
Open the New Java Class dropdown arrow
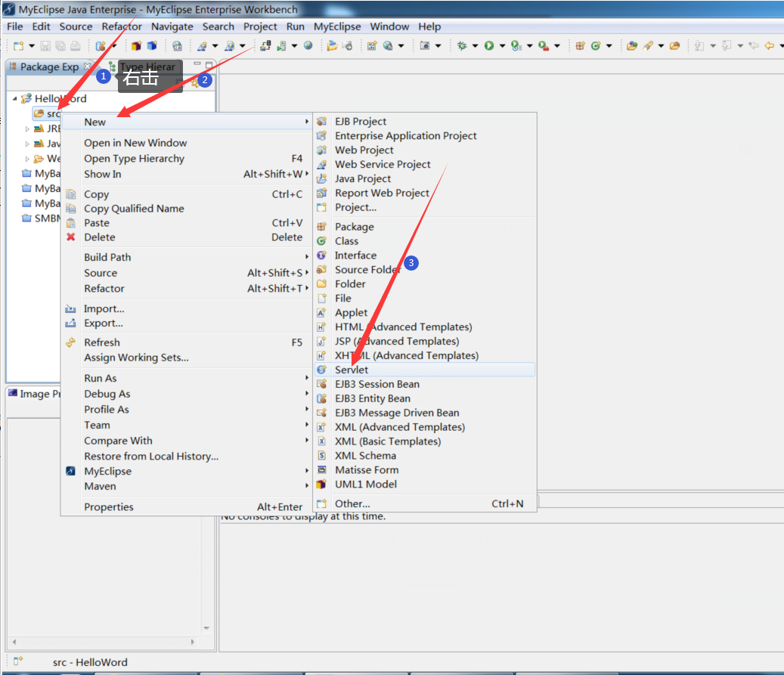[609, 46]
